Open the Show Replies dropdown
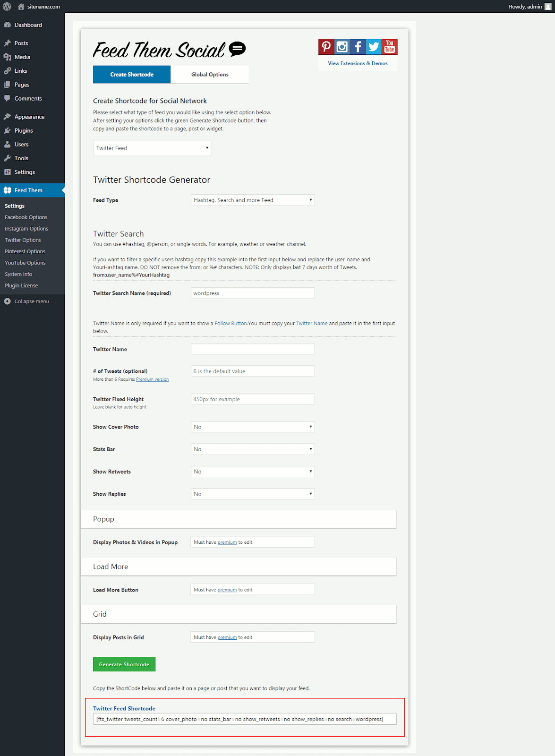 [253, 494]
